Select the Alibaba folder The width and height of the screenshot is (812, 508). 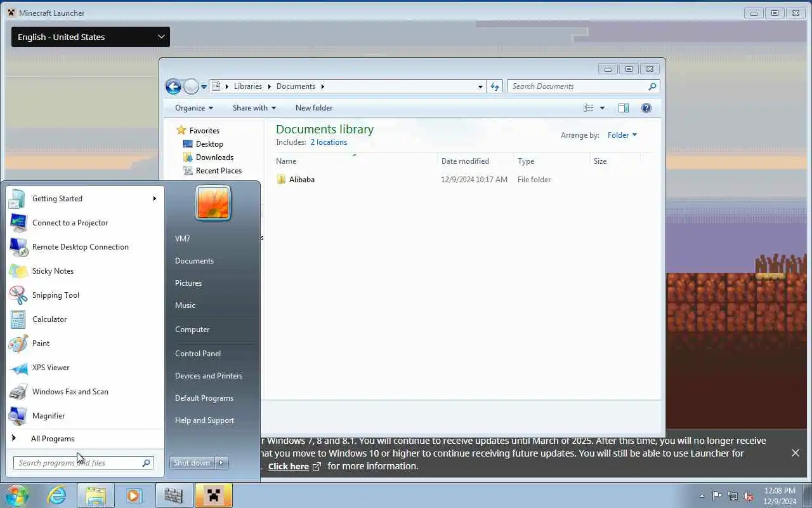(302, 180)
